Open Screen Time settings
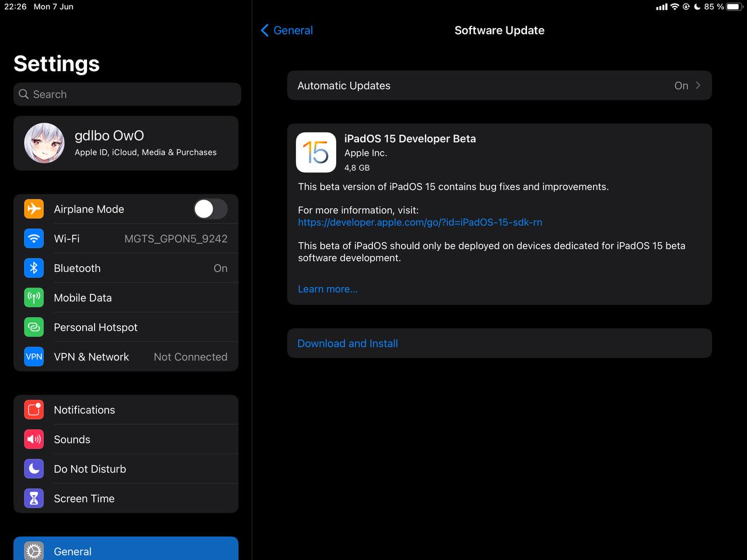 pyautogui.click(x=126, y=499)
